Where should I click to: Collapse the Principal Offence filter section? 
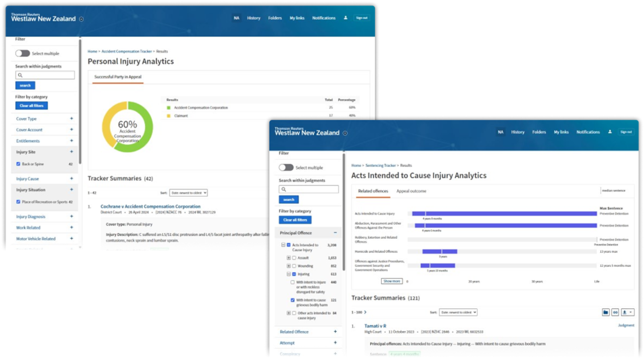click(x=335, y=233)
